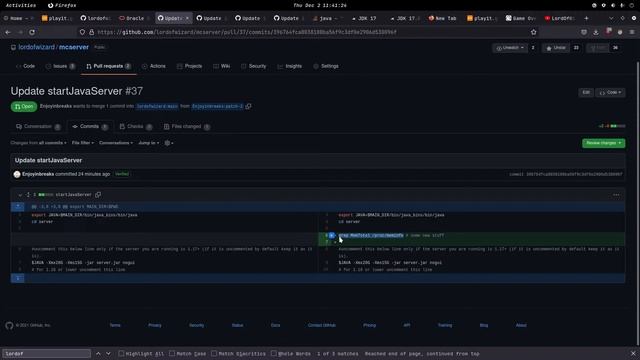Close the find bar
Image resolution: width=640 pixels, height=360 pixels.
(633, 353)
